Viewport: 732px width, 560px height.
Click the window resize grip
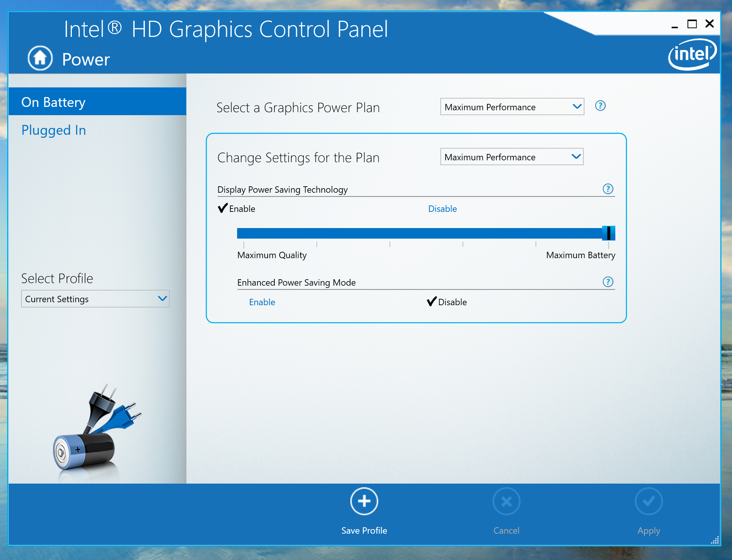(715, 540)
